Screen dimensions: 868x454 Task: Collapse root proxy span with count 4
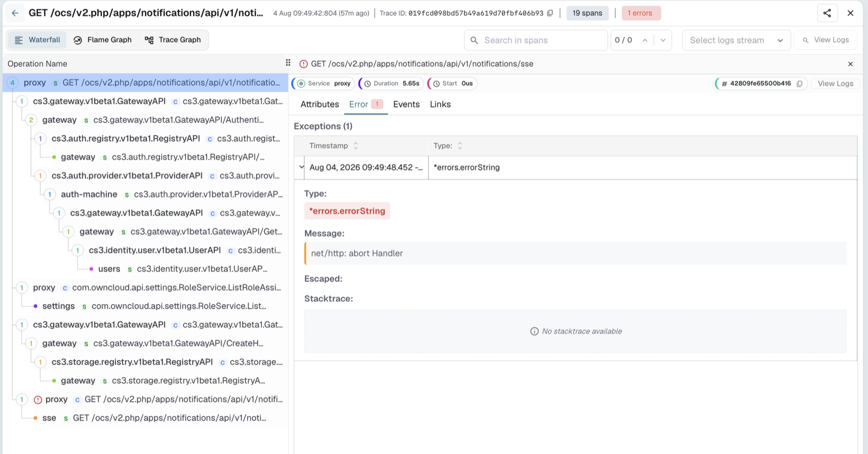pyautogui.click(x=12, y=83)
